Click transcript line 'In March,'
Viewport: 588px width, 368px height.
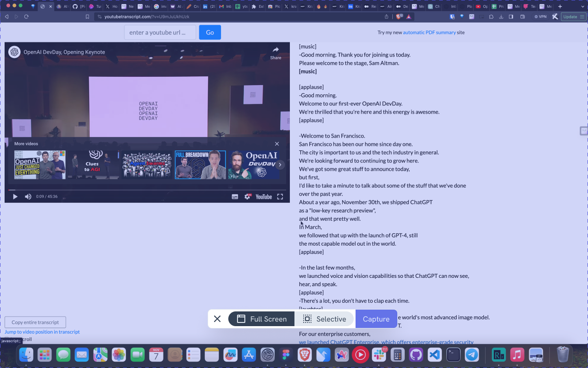pos(311,227)
